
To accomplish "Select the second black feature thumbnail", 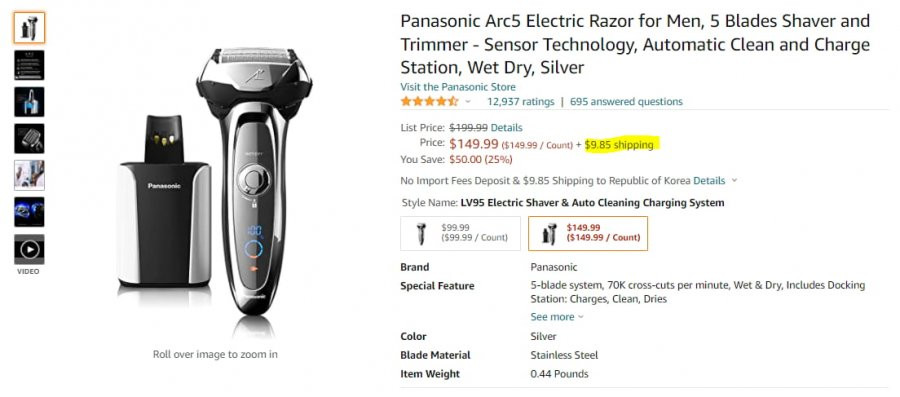I will click(29, 65).
